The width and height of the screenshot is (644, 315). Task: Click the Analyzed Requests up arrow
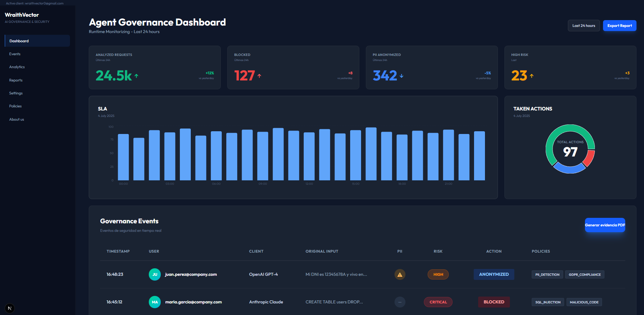(x=137, y=76)
